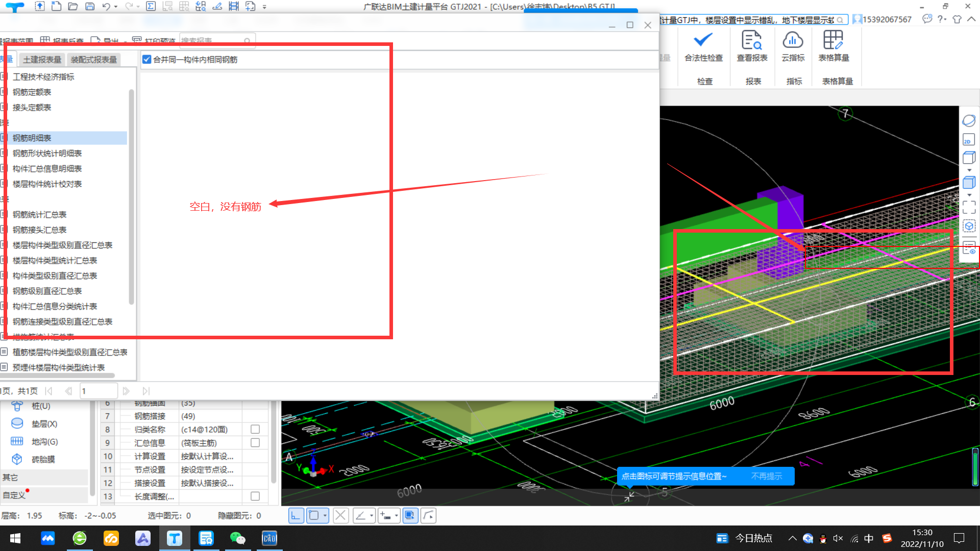Click the skin shirt icon in title area

pos(957,19)
